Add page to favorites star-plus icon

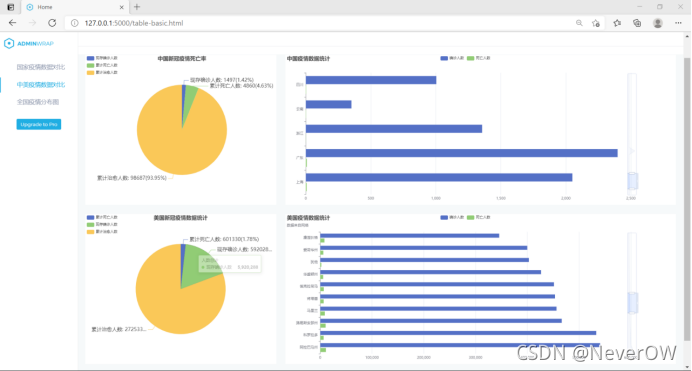tap(596, 23)
